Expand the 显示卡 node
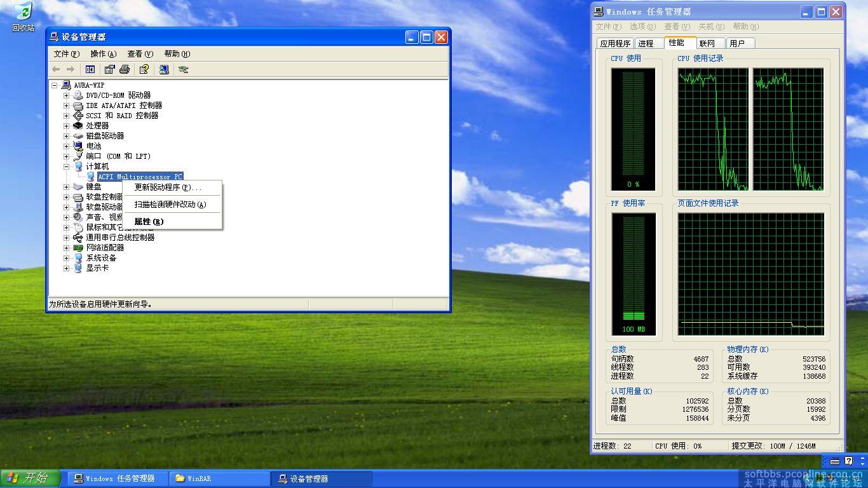Viewport: 868px width, 488px height. click(66, 268)
